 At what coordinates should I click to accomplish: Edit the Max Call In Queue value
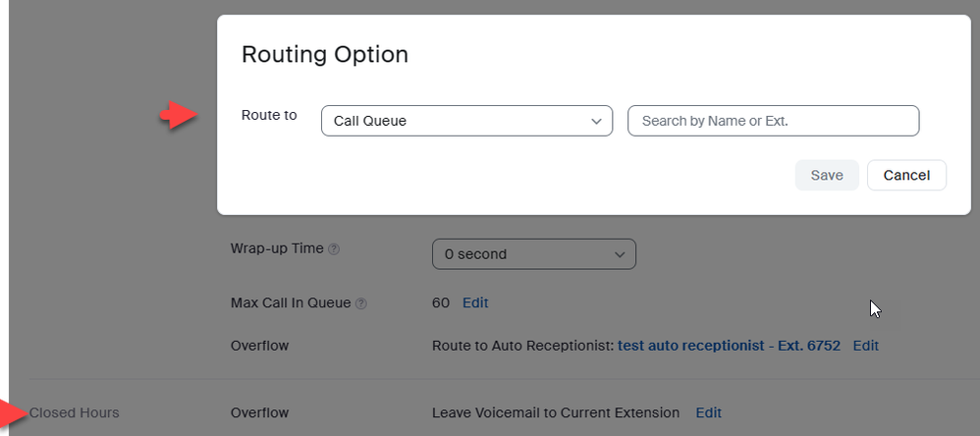tap(475, 302)
